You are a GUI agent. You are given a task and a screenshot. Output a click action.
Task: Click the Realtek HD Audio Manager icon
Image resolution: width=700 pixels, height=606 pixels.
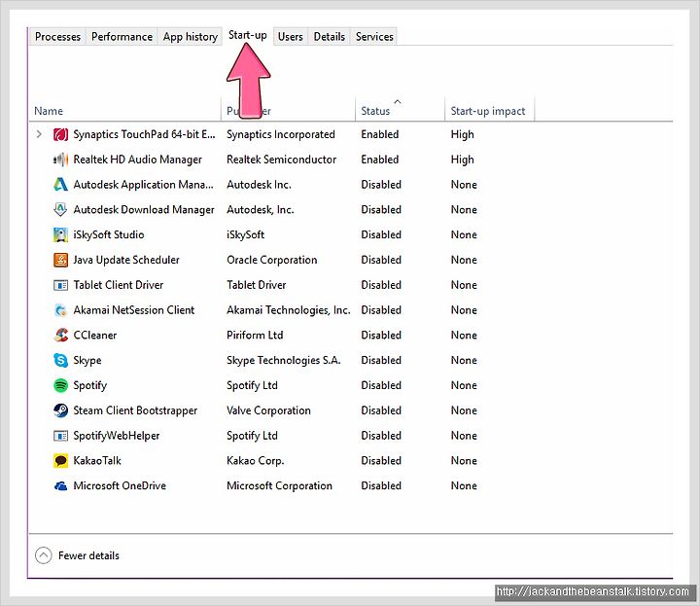click(60, 160)
